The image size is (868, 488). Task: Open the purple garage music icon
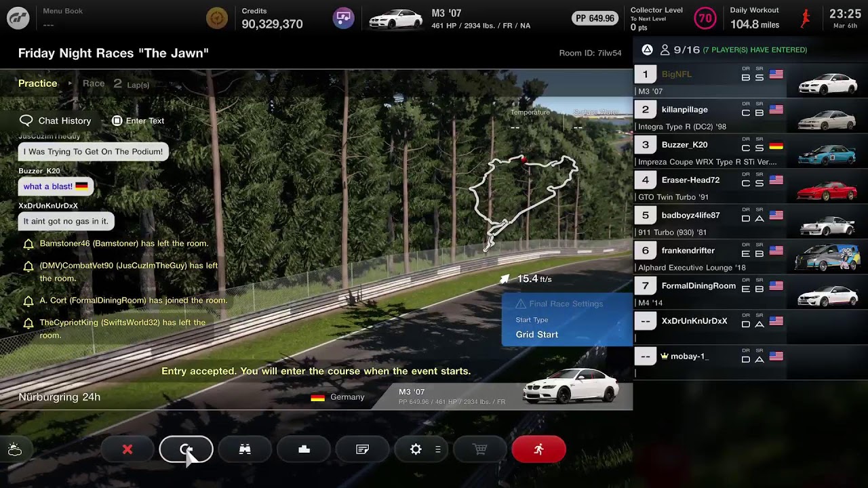coord(343,18)
